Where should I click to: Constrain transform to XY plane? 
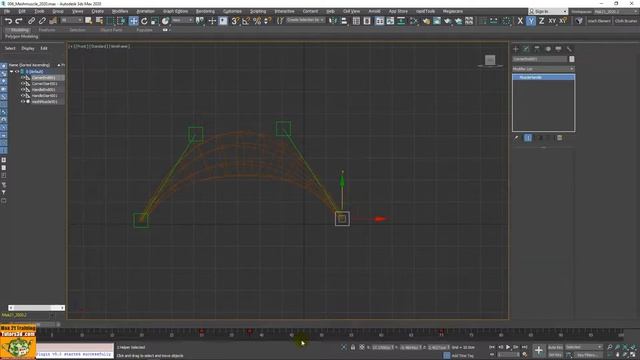(x=552, y=21)
